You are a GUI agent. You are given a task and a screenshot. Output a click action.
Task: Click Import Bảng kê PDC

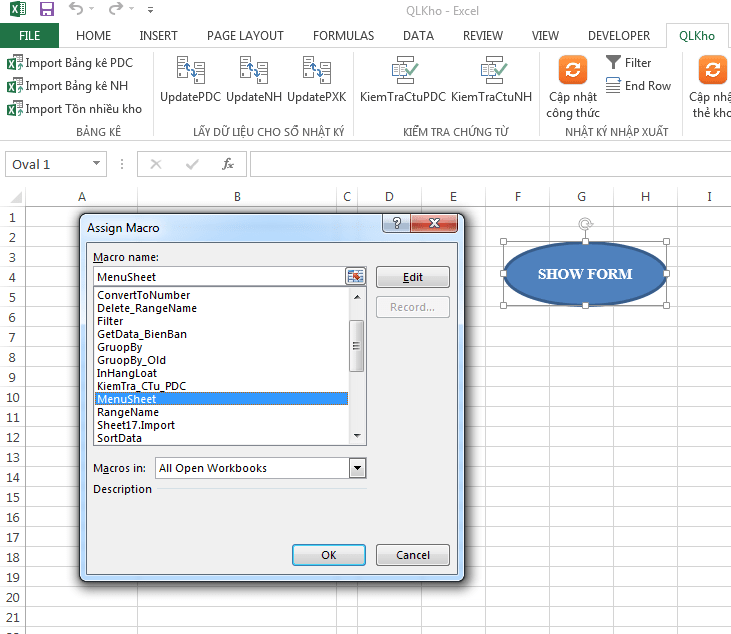(x=70, y=63)
